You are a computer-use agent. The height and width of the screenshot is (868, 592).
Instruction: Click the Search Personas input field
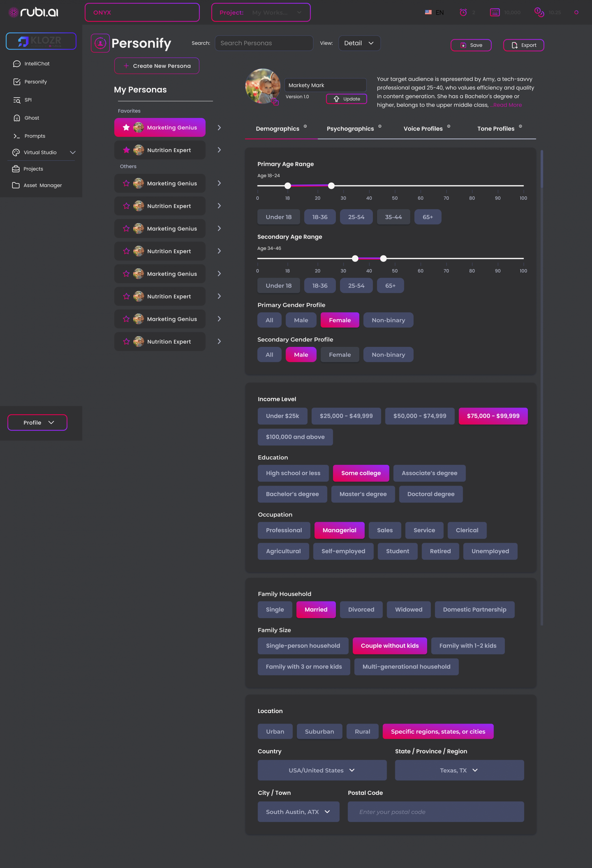264,43
